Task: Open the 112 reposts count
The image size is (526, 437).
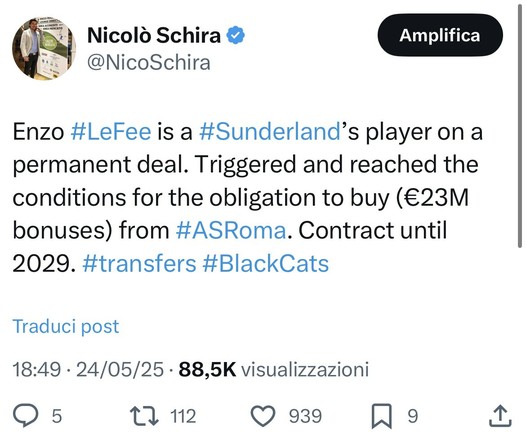Action: pos(183,416)
